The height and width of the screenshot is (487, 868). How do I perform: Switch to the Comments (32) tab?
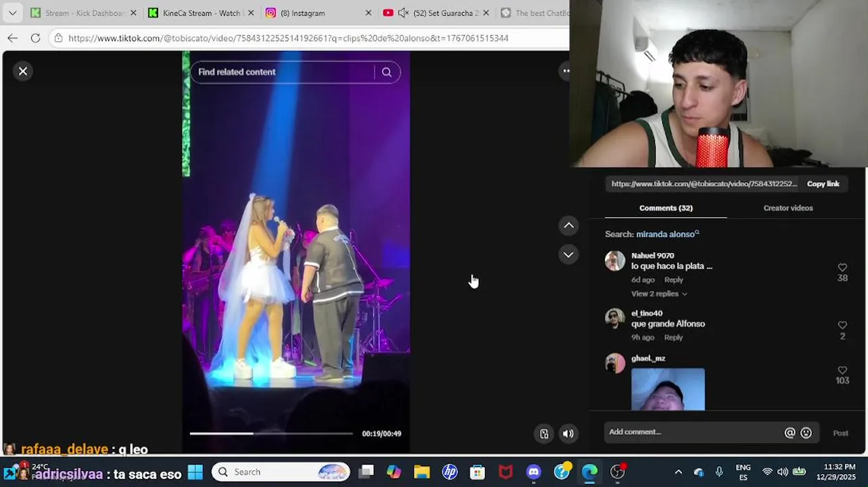click(666, 208)
